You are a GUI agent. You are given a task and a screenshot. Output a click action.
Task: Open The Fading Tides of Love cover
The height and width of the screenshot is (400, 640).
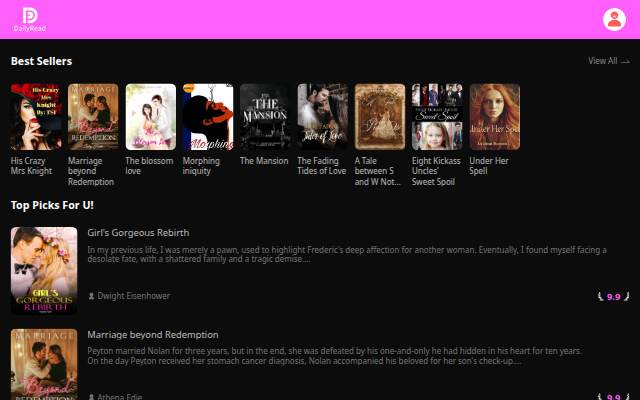coord(322,117)
